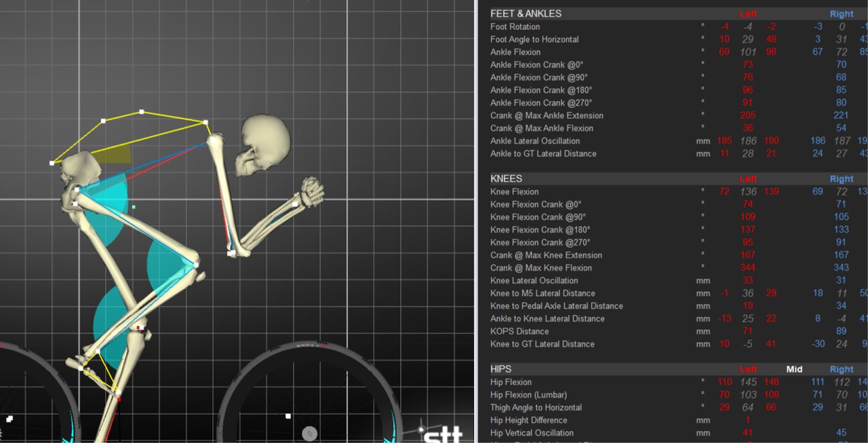Viewport: 868px width, 443px height.
Task: Select the Ankle Lateral Oscillation row label
Action: tap(535, 141)
